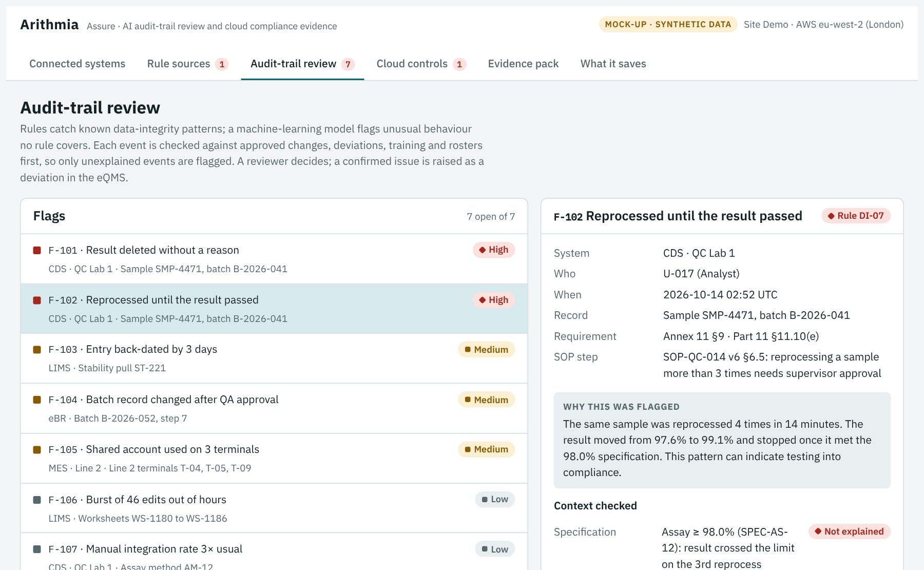Open the What it saves tab
This screenshot has width=924, height=570.
(x=613, y=64)
